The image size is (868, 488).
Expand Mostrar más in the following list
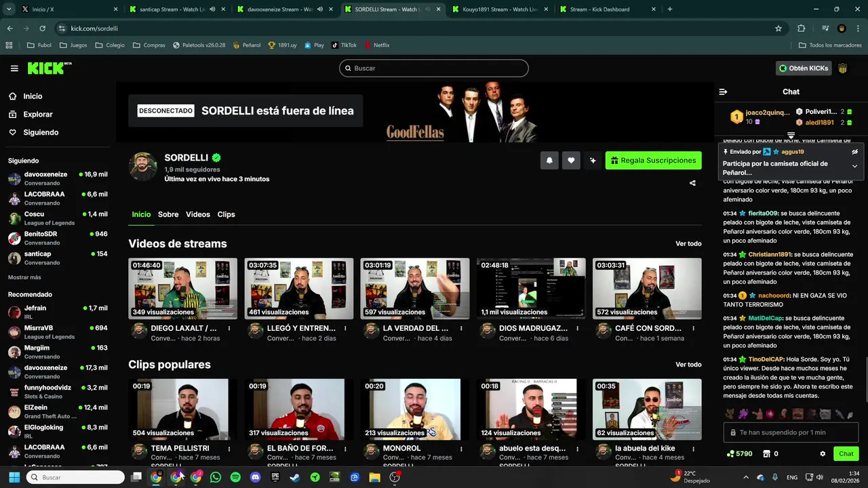(24, 277)
